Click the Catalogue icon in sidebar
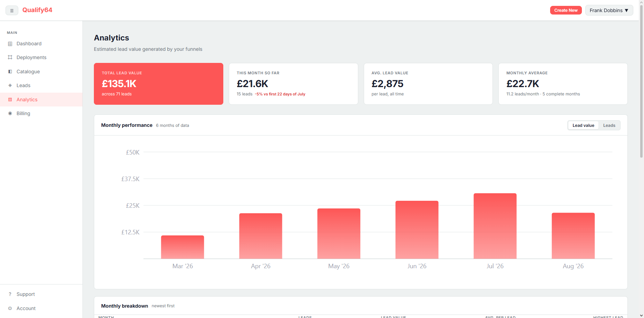The height and width of the screenshot is (318, 644). coord(10,72)
